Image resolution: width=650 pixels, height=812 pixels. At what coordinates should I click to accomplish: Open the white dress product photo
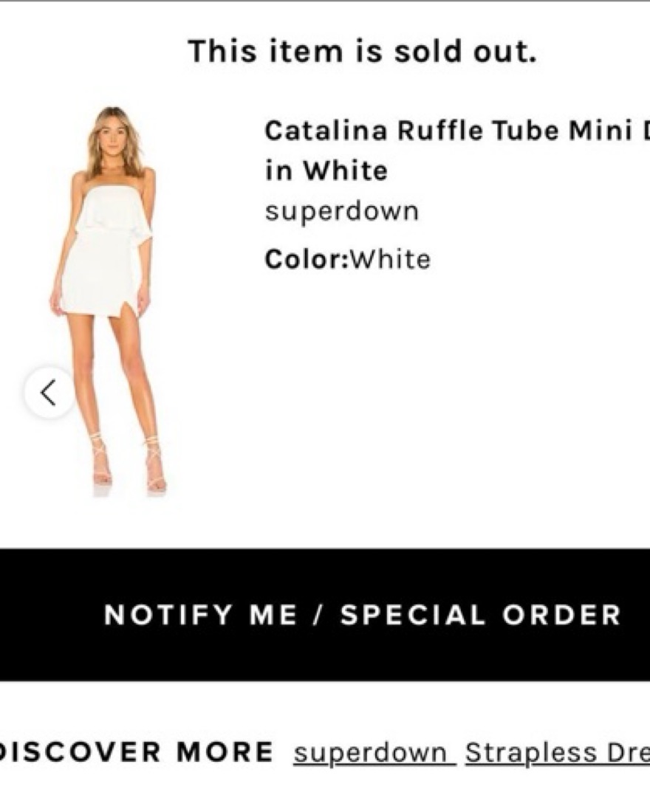coord(111,295)
